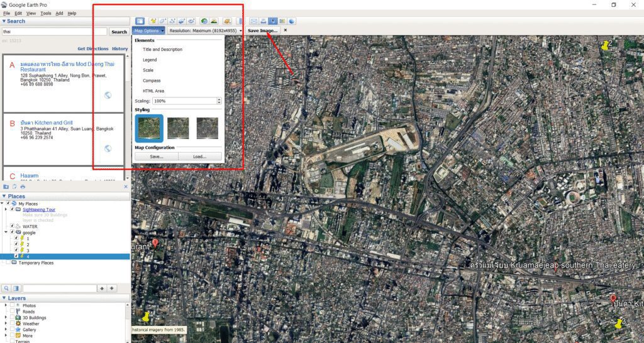Viewport: 644px width, 343px height.
Task: Click the list view icon beside the magnifier
Action: coord(16,288)
